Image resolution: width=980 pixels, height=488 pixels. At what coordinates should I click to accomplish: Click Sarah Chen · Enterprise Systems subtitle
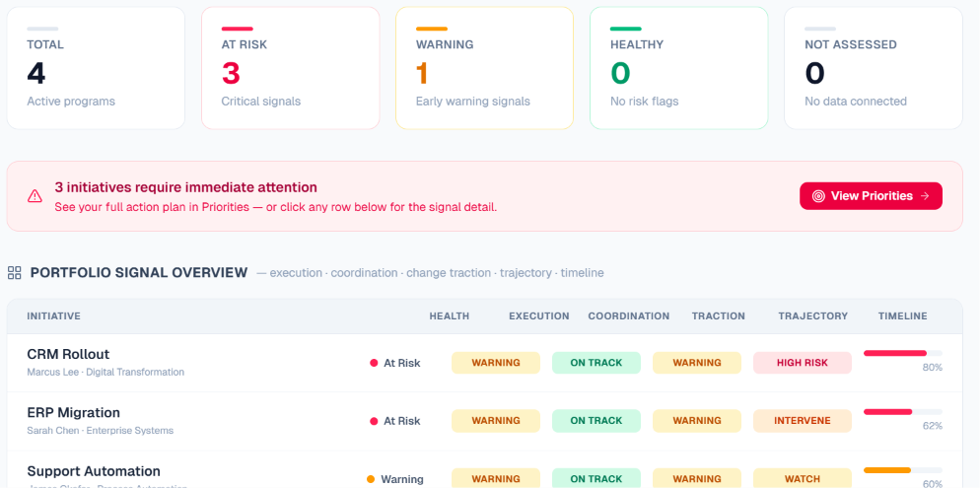(x=100, y=431)
